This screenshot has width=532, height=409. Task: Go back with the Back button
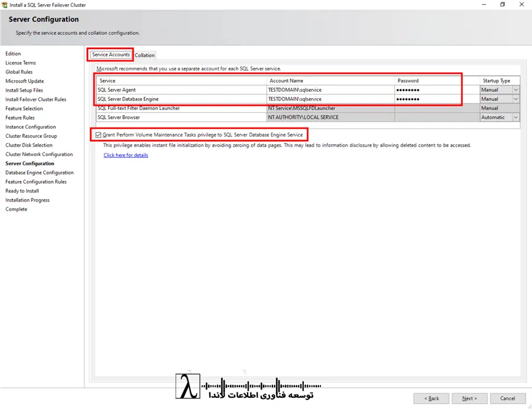(x=432, y=398)
